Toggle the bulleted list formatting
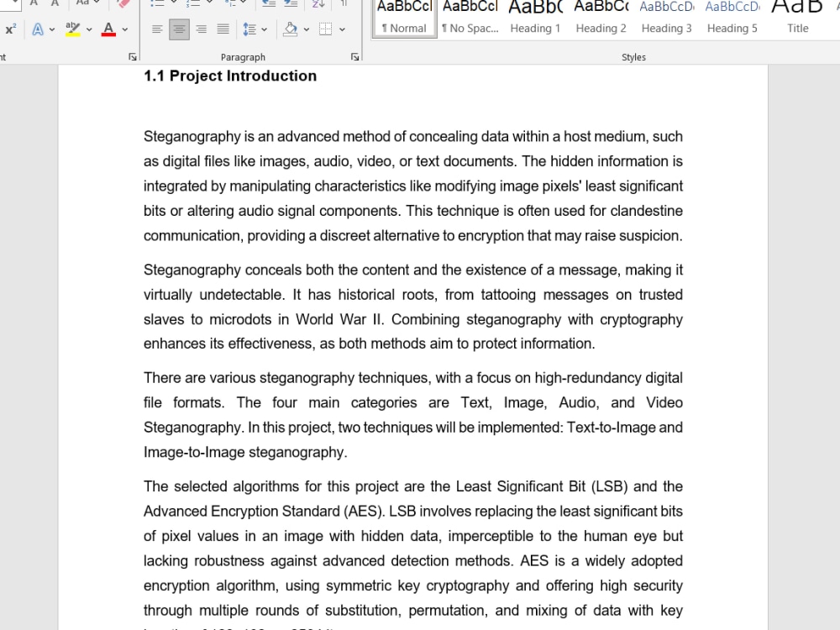 click(x=159, y=3)
